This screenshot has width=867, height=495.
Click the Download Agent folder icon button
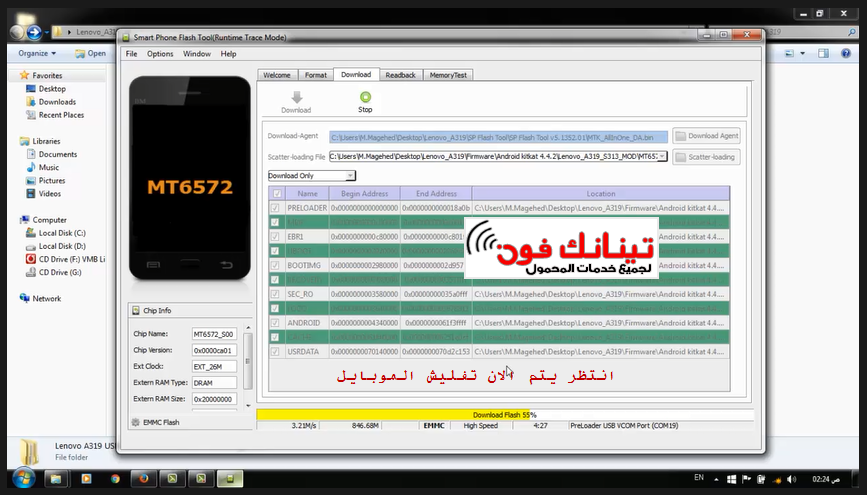706,136
